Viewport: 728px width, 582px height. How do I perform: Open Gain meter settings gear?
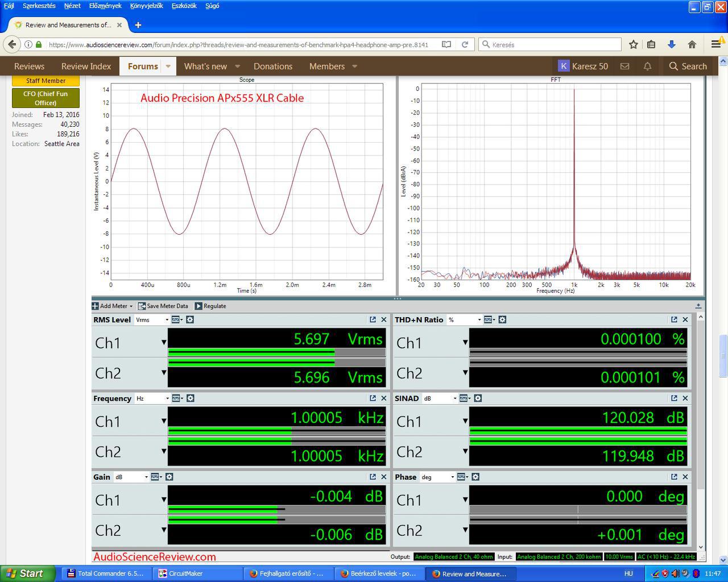(169, 477)
